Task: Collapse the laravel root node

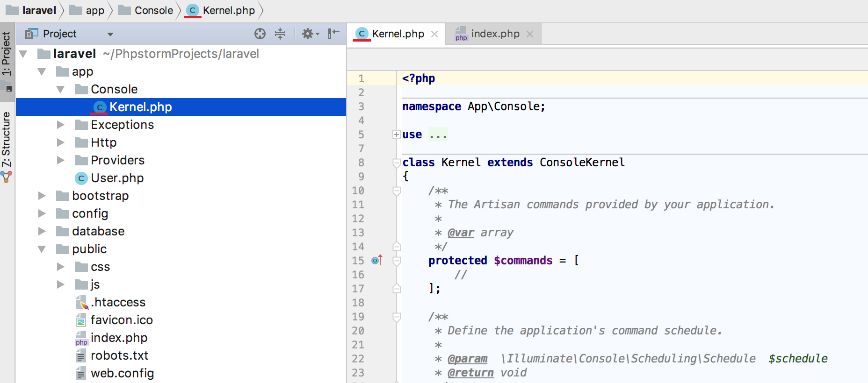Action: (x=23, y=54)
